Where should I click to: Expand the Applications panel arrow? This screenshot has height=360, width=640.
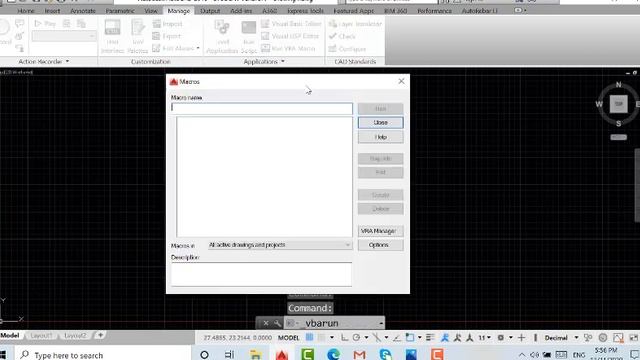click(282, 62)
